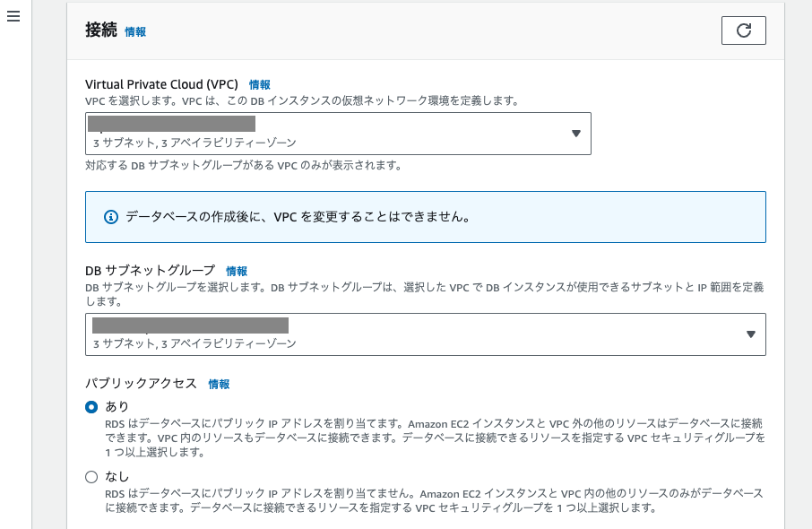Screen dimensions: 812x529
Task: Click the refresh button in 接続 header
Action: [743, 30]
